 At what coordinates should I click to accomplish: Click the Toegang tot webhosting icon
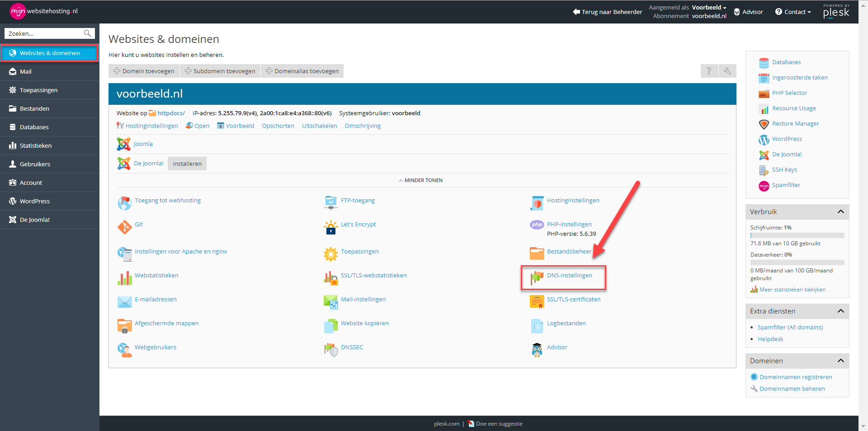(x=124, y=203)
